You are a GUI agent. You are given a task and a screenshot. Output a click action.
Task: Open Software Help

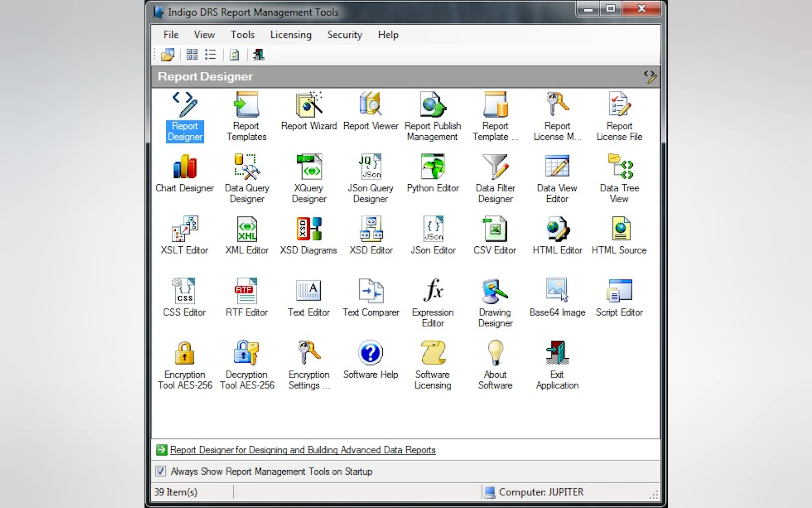371,360
